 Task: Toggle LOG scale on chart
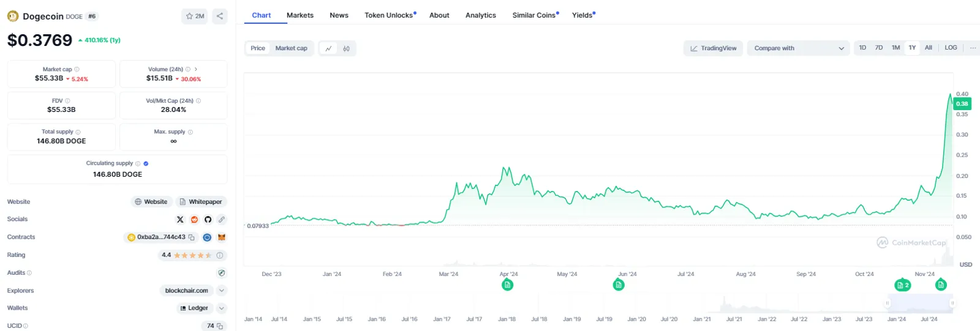pyautogui.click(x=951, y=48)
